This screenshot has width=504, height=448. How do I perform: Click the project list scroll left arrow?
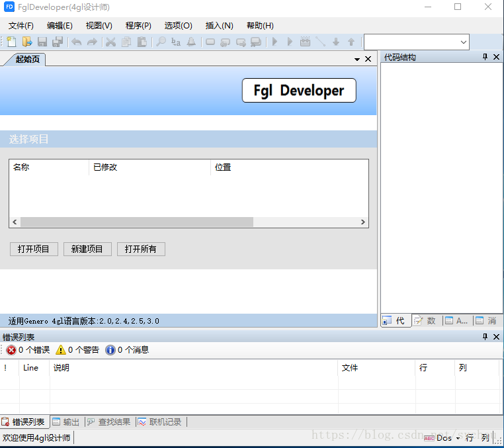tap(15, 222)
